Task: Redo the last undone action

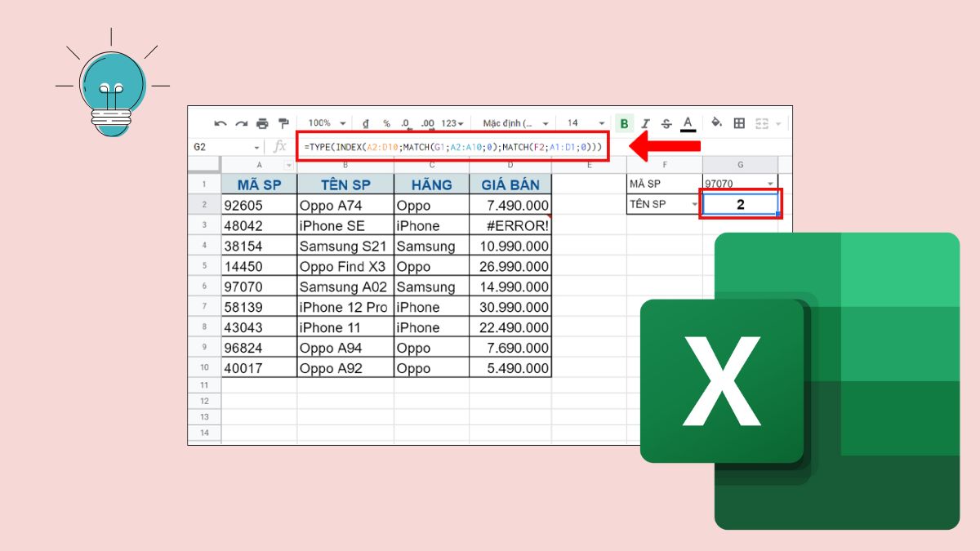Action: click(x=241, y=123)
